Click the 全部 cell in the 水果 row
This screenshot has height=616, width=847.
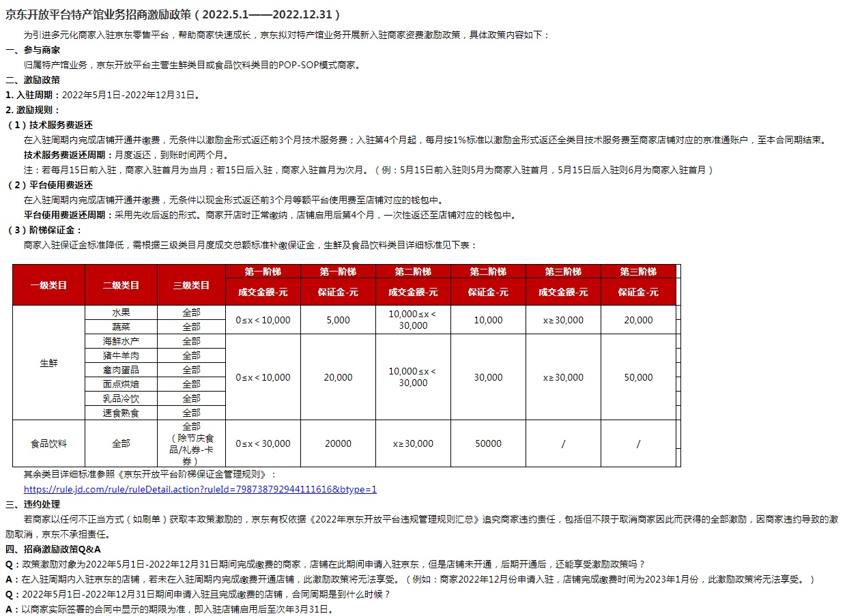coord(192,312)
